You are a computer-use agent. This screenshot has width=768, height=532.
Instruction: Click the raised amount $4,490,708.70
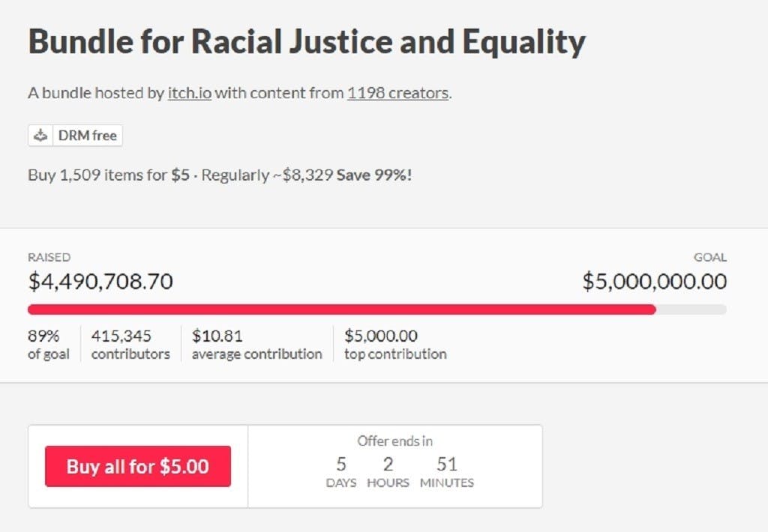coord(100,282)
